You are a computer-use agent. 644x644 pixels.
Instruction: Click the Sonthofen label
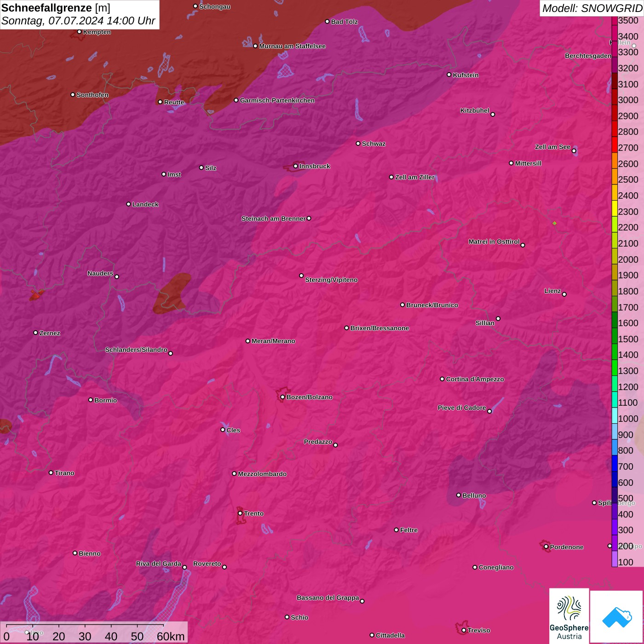pos(92,95)
